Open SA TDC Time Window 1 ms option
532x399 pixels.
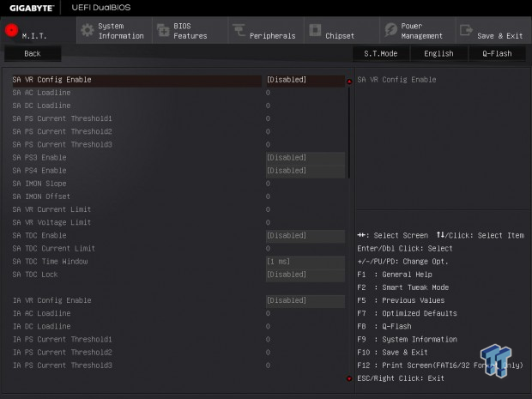pos(305,262)
